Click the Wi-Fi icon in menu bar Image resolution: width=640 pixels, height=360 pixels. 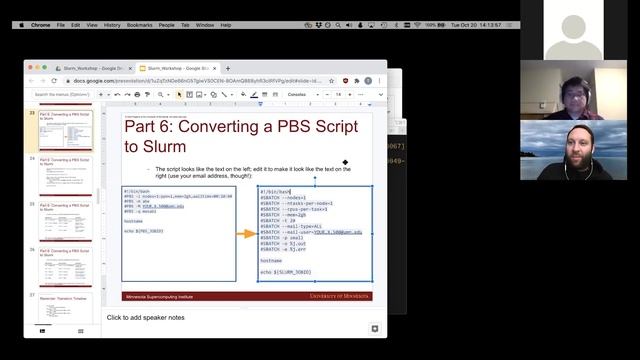[x=417, y=25]
